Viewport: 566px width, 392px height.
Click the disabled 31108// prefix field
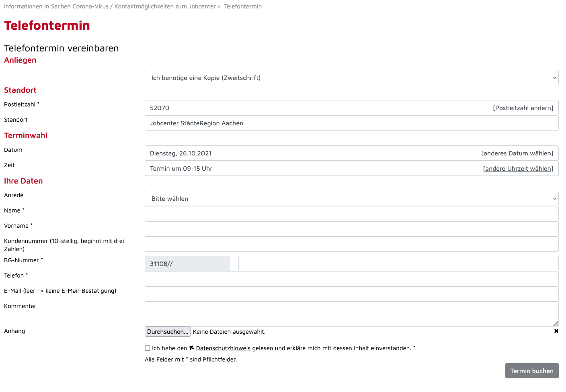point(187,263)
